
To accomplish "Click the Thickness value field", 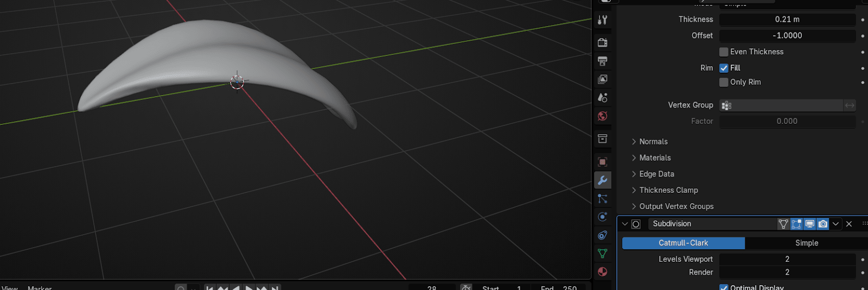I will pos(787,20).
